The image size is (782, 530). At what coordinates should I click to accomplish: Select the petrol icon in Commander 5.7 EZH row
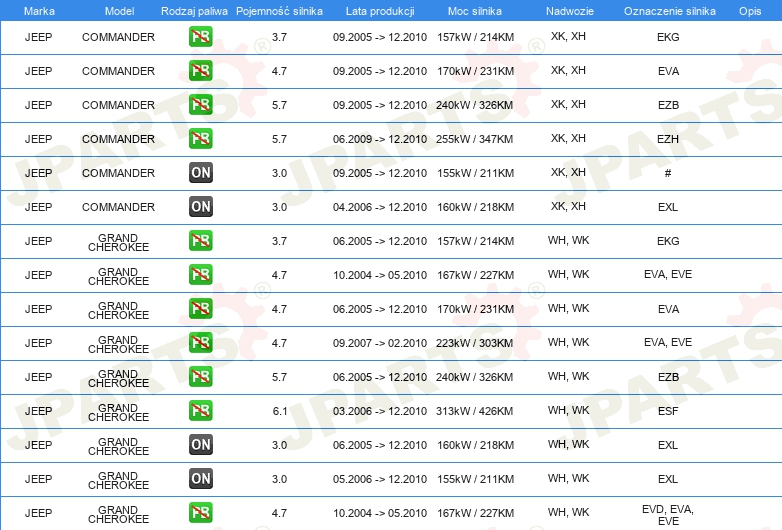[200, 139]
